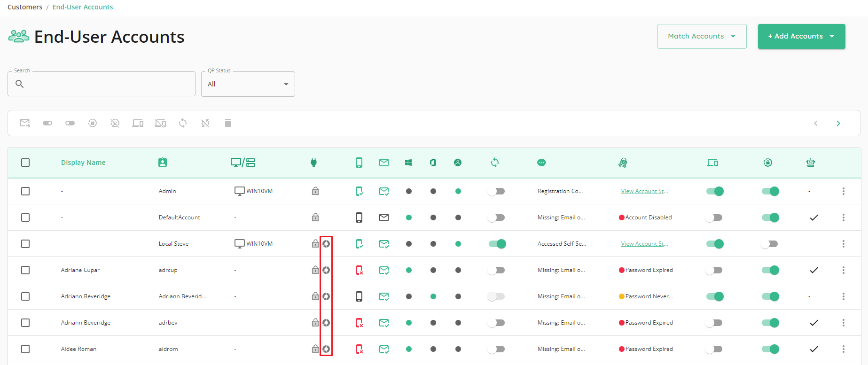Click the trash delete toolbar icon
This screenshot has width=868, height=365.
pos(228,123)
